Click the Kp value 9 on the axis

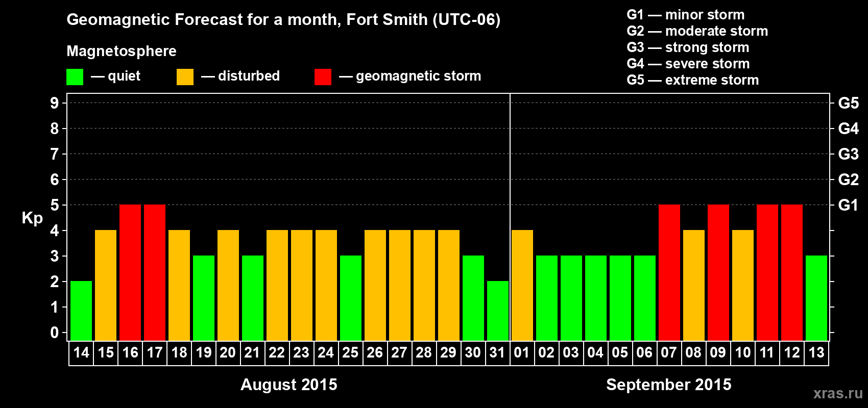[x=55, y=103]
